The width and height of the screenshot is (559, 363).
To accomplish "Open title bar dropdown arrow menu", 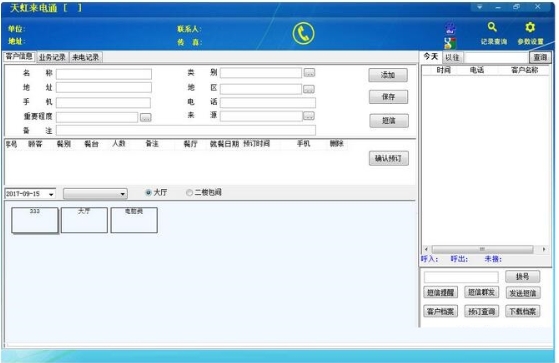I will pyautogui.click(x=479, y=7).
